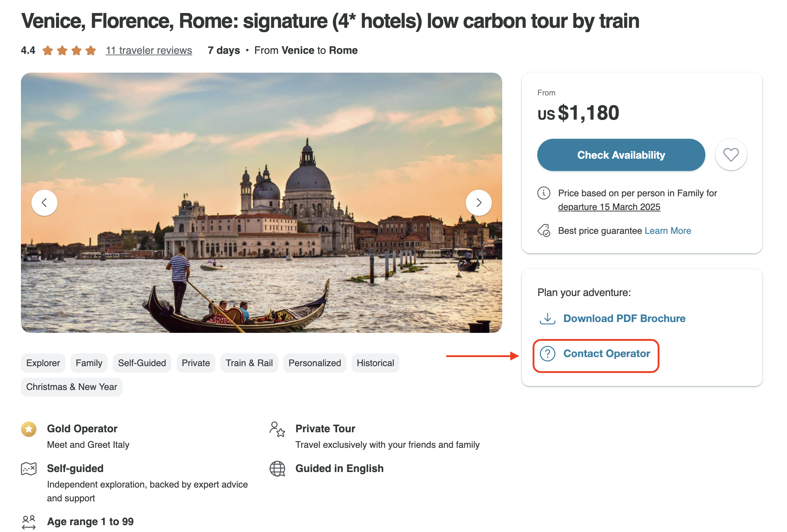Advance to next photo with right arrow
The height and width of the screenshot is (532, 787).
[478, 203]
